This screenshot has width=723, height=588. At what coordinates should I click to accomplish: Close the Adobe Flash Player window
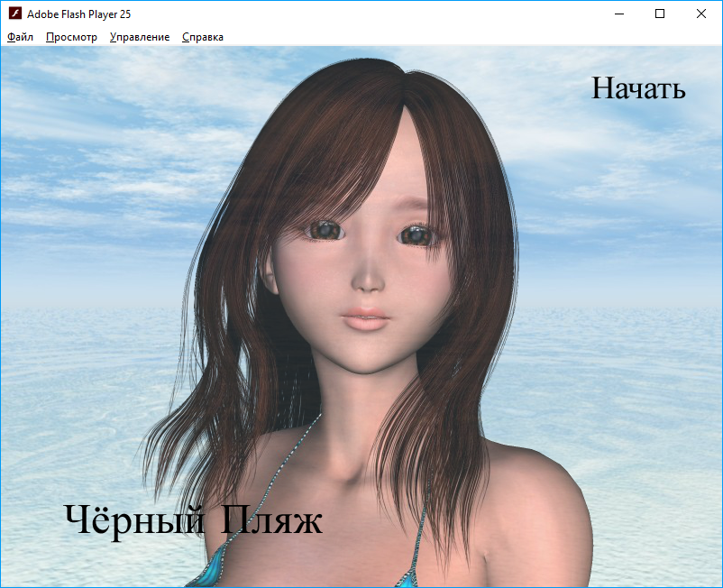[701, 14]
